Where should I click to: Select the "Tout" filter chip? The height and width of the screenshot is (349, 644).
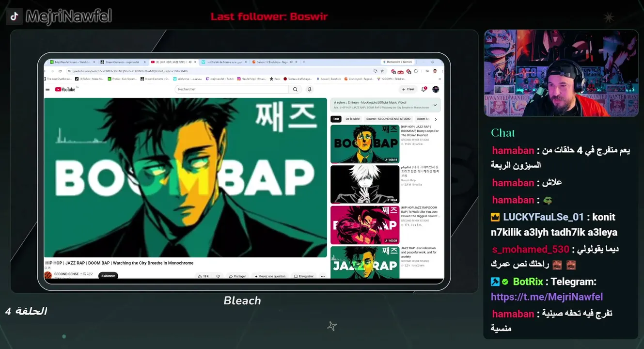point(336,119)
